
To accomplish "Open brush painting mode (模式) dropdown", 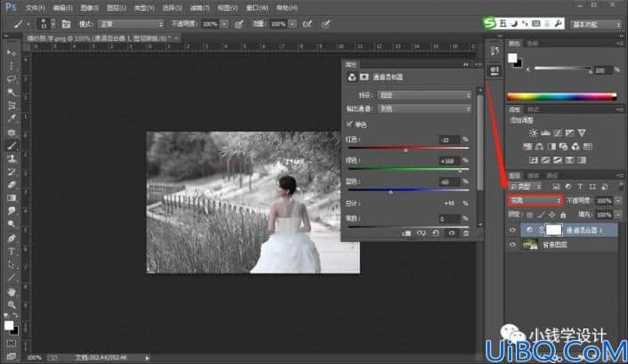I will pyautogui.click(x=131, y=24).
